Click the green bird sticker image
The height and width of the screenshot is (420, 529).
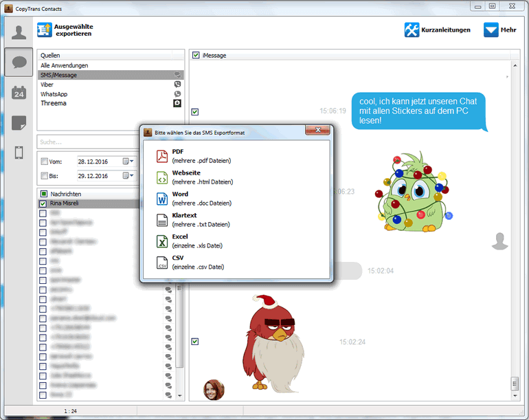tap(414, 192)
